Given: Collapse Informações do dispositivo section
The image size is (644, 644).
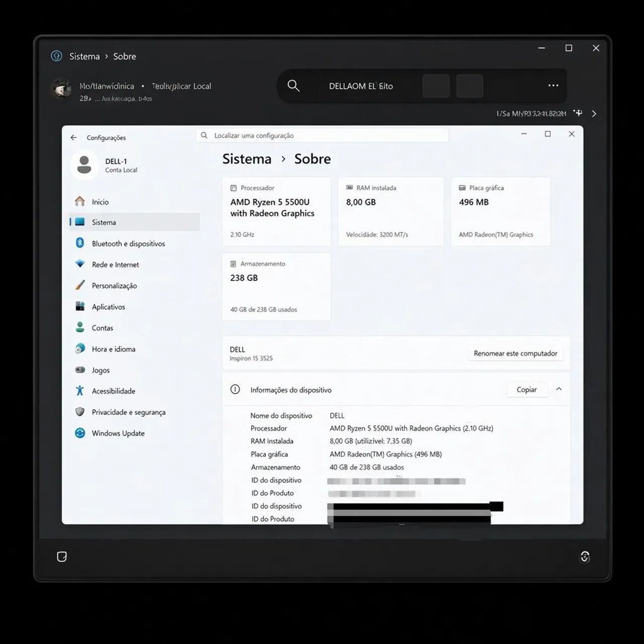Looking at the screenshot, I should pos(558,389).
